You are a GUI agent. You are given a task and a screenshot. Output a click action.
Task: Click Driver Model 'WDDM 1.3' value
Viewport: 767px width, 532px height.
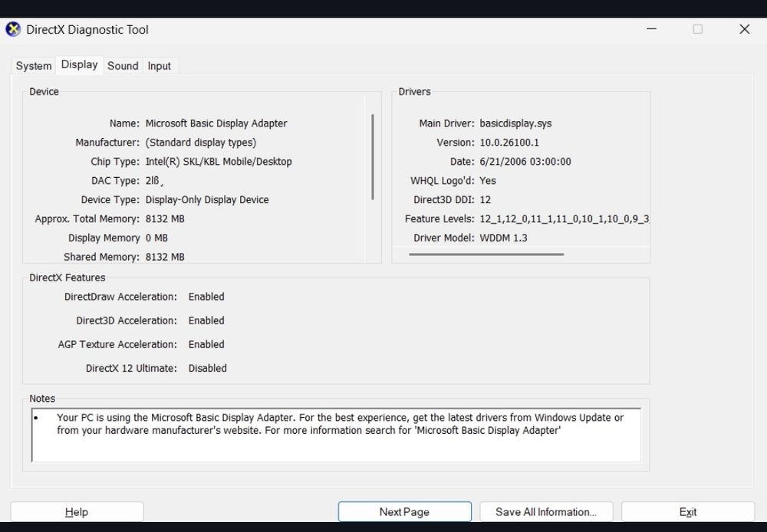click(503, 238)
